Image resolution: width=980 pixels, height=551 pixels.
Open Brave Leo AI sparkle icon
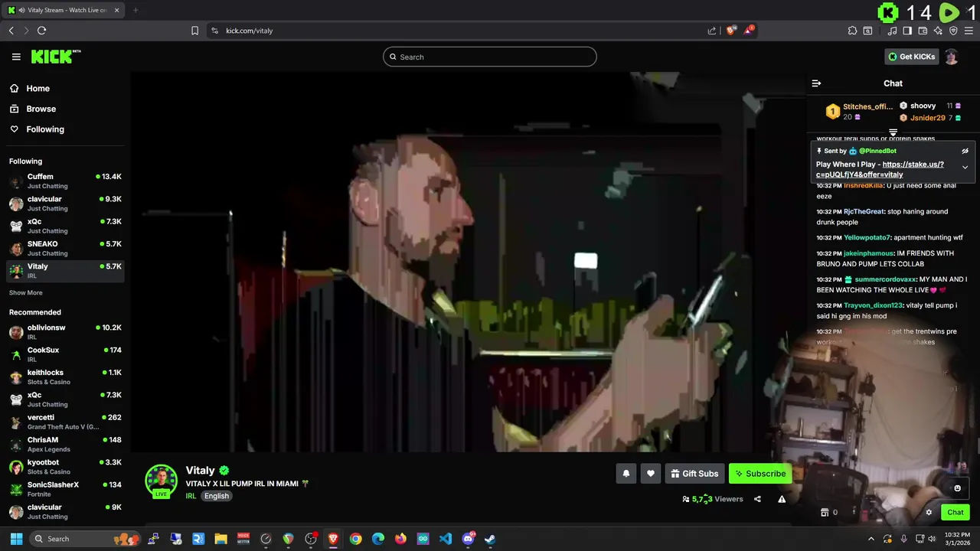938,31
